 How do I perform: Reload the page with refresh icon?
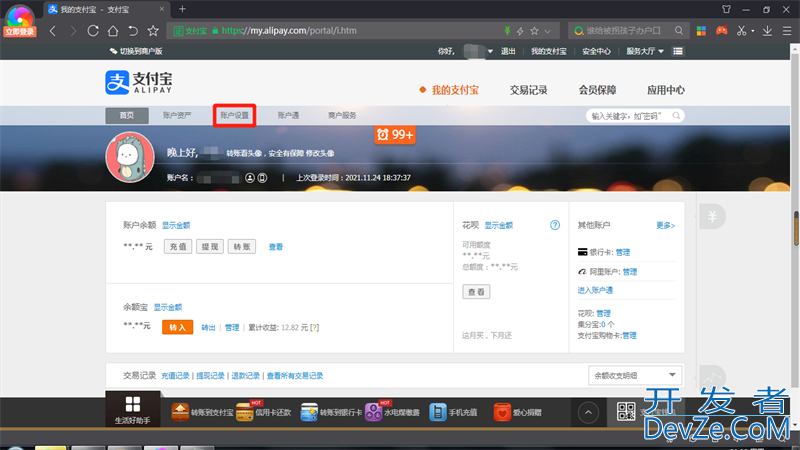tap(92, 31)
